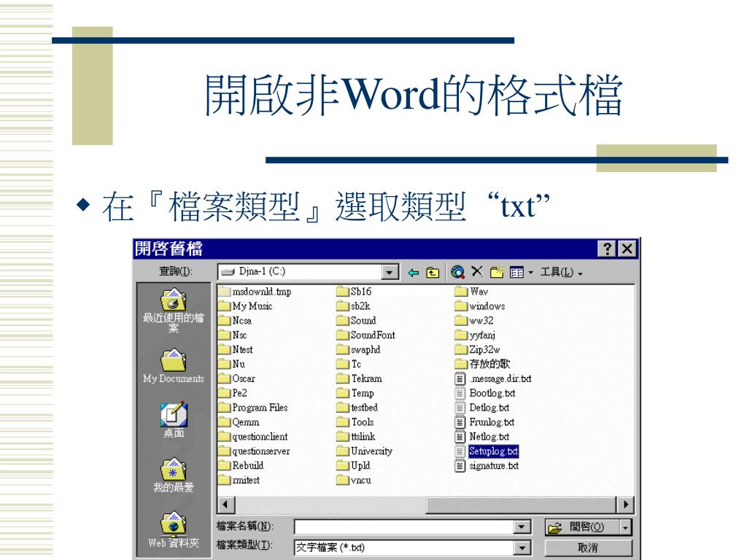Select the Tools folder
The image size is (747, 560).
point(355,422)
